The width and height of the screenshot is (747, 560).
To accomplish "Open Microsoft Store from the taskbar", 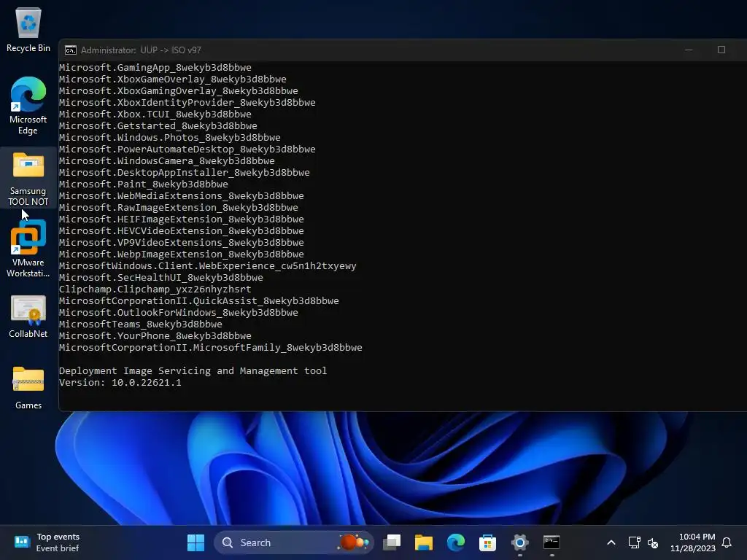I will tap(487, 542).
